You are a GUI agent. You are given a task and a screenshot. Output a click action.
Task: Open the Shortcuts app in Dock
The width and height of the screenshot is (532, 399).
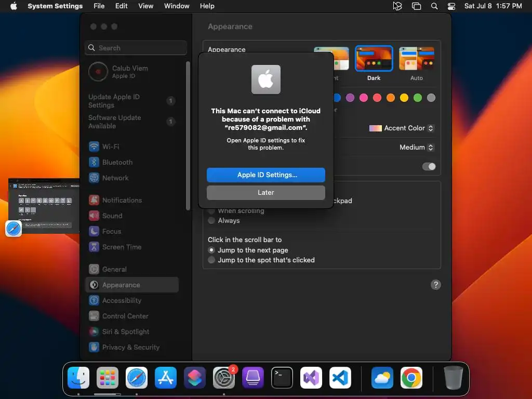pos(195,377)
